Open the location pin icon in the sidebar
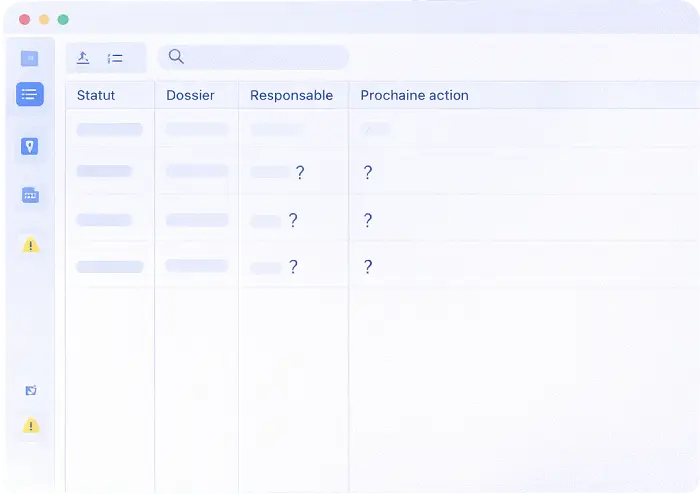The image size is (700, 494). pyautogui.click(x=29, y=146)
